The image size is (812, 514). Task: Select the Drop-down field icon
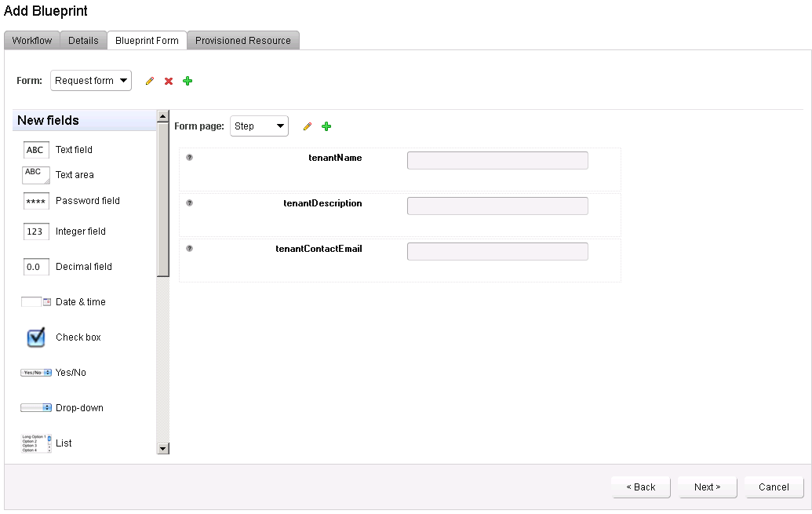pos(36,408)
